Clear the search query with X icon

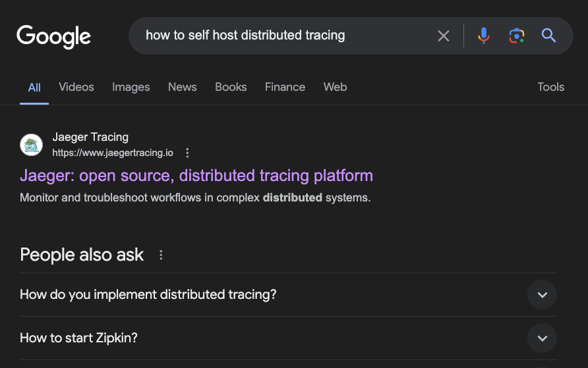(x=444, y=36)
